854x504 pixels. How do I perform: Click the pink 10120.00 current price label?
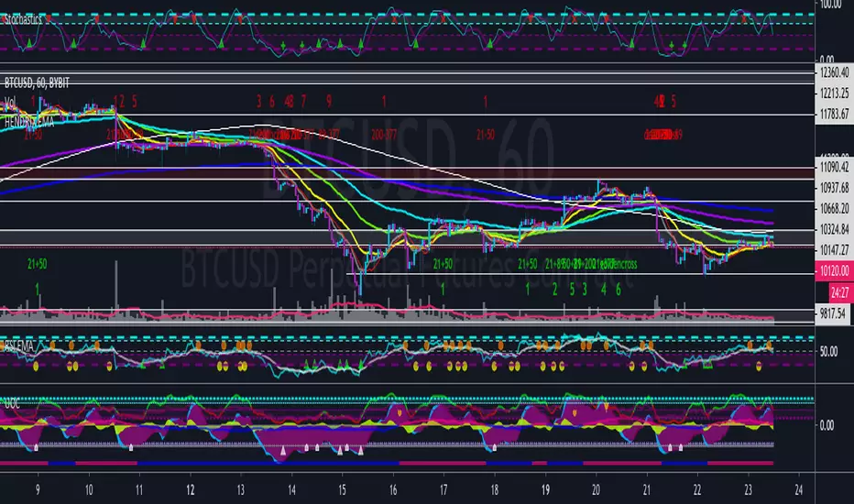pyautogui.click(x=834, y=271)
